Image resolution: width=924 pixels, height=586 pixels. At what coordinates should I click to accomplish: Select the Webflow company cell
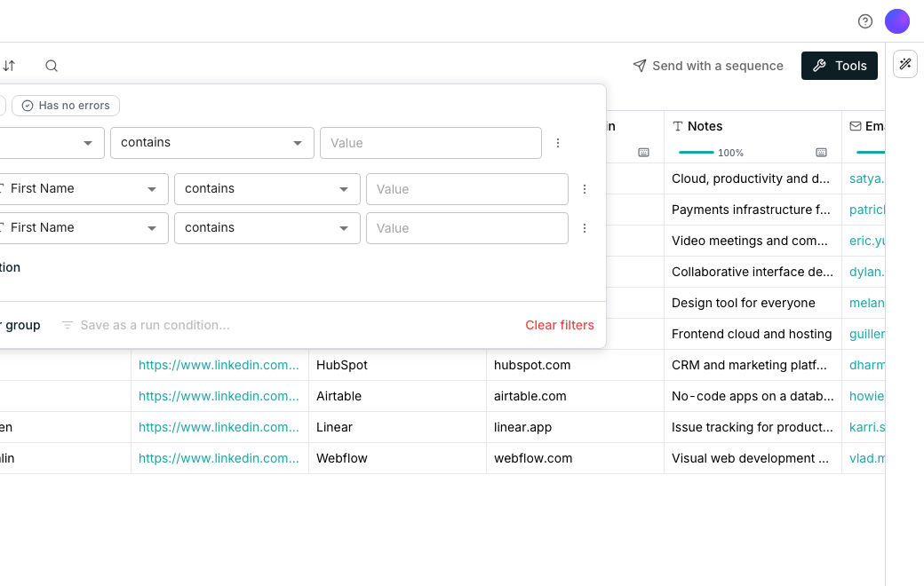pyautogui.click(x=397, y=458)
